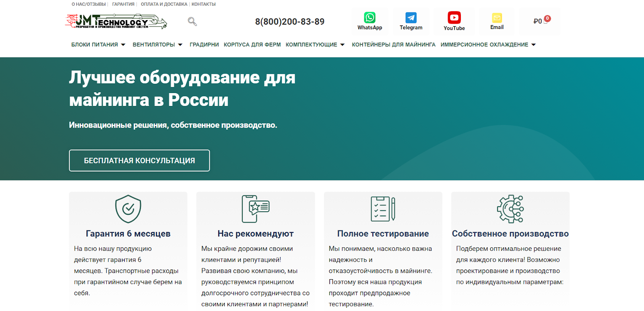Click the cart item count badge
This screenshot has width=644, height=311.
pos(547,18)
